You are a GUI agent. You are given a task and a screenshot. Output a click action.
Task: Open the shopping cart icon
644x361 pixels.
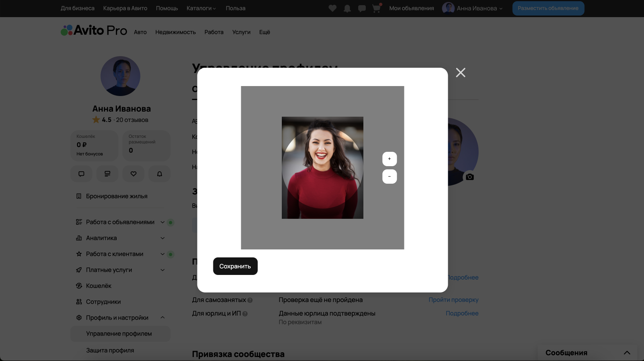[376, 8]
